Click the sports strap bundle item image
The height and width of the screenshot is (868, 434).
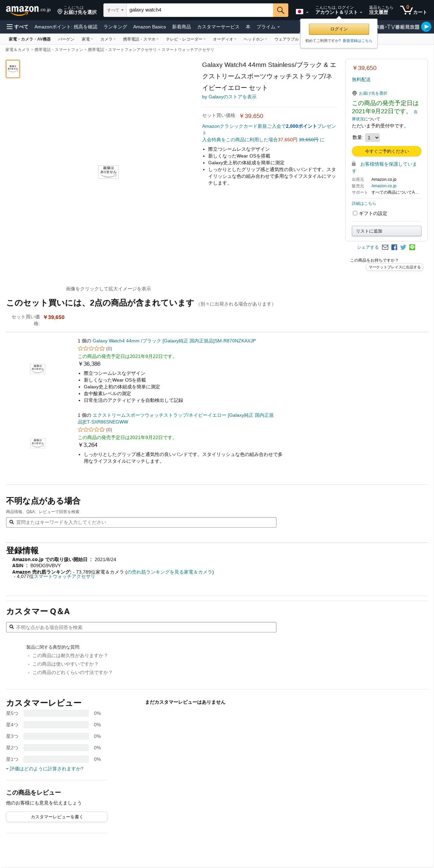(38, 443)
